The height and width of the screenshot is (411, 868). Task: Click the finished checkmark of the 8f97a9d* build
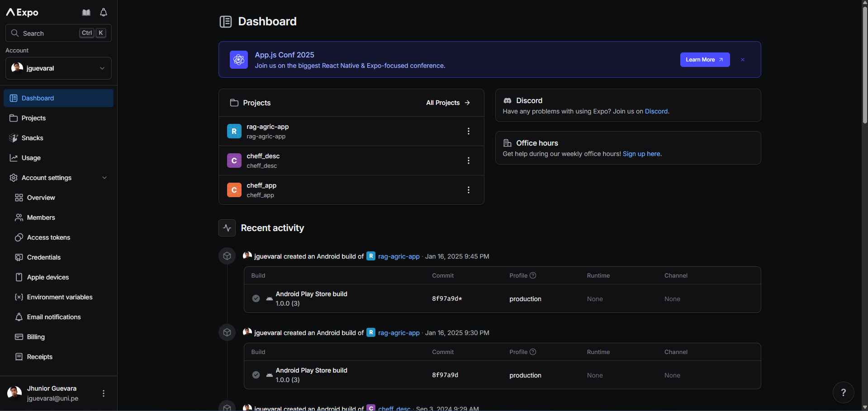click(256, 298)
